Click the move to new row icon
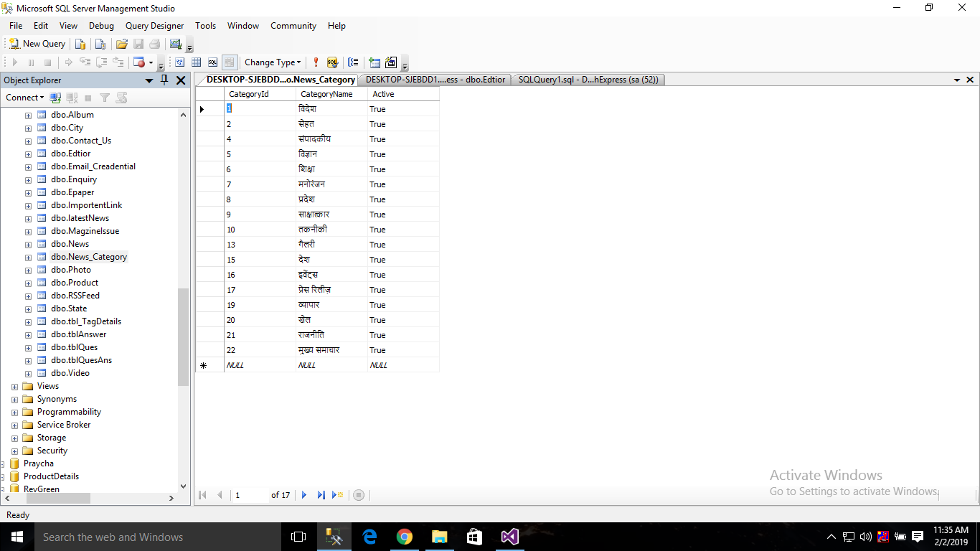The width and height of the screenshot is (980, 551). [x=338, y=495]
